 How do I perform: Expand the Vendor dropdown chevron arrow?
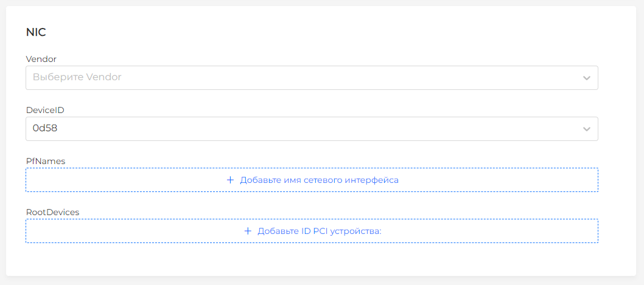[x=586, y=78]
